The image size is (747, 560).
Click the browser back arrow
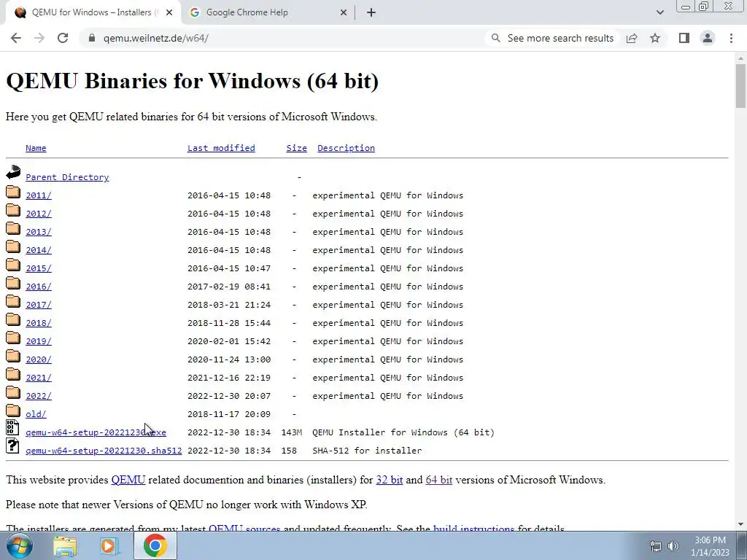point(16,38)
